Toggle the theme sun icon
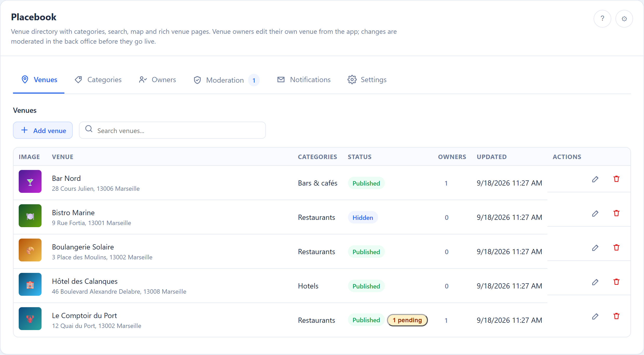Image resolution: width=644 pixels, height=355 pixels. 624,19
